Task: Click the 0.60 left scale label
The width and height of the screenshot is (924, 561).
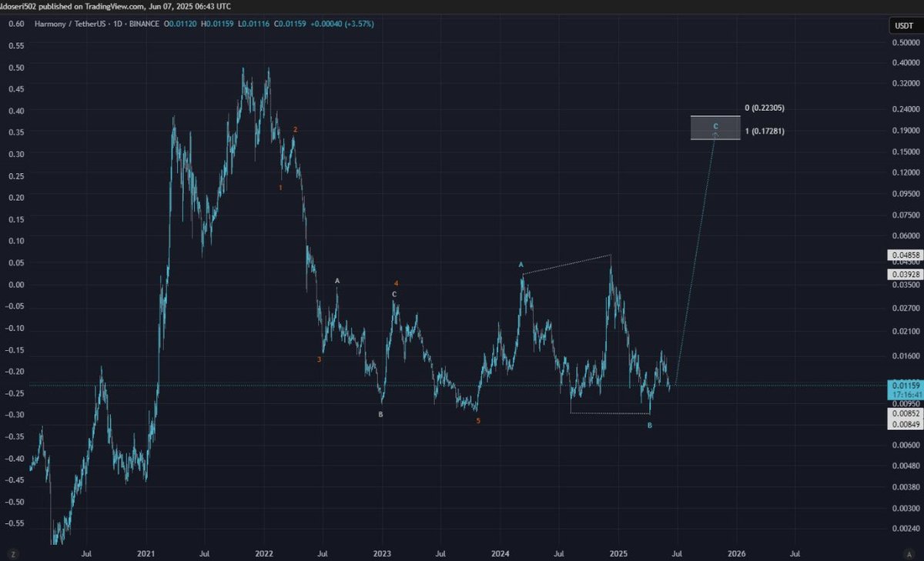Action: 18,24
